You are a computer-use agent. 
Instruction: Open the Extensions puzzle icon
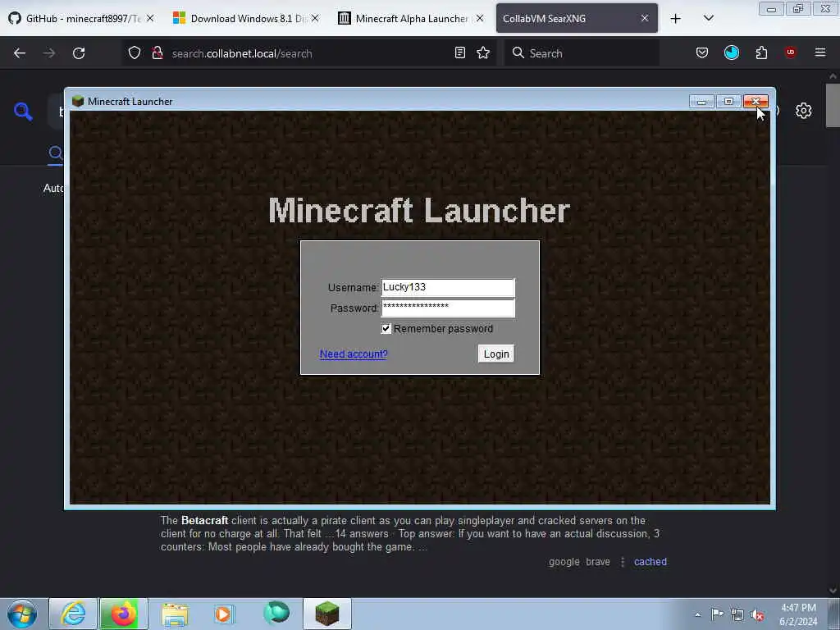(x=761, y=52)
